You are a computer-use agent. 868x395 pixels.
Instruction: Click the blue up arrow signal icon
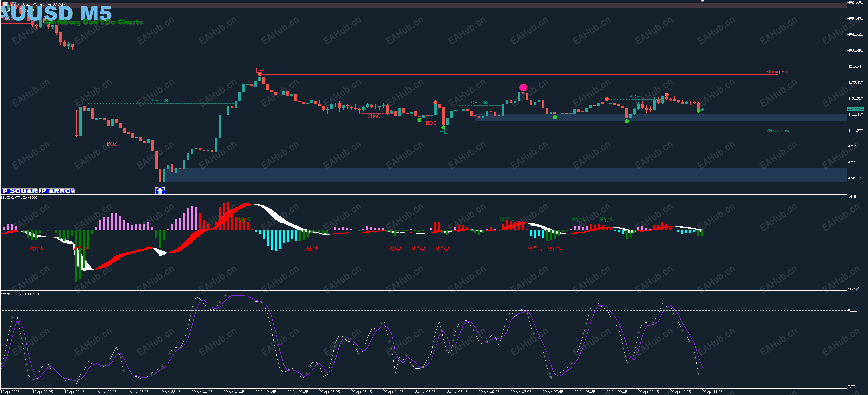[x=160, y=191]
